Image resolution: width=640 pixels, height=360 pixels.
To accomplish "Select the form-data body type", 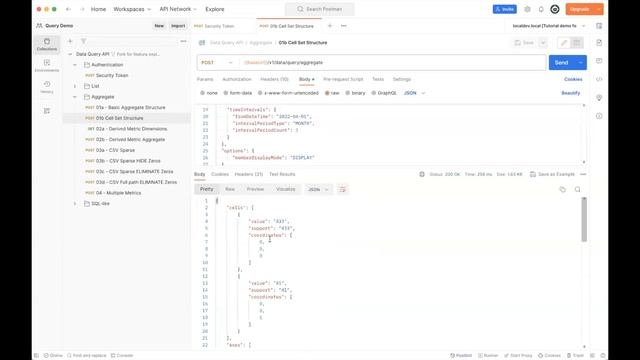I will 238,93.
